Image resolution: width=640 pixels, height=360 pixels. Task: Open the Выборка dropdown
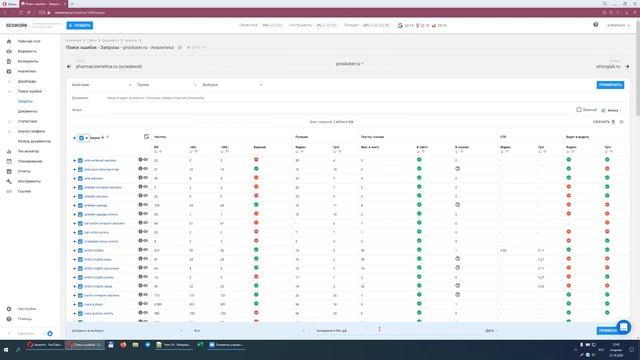(x=232, y=85)
